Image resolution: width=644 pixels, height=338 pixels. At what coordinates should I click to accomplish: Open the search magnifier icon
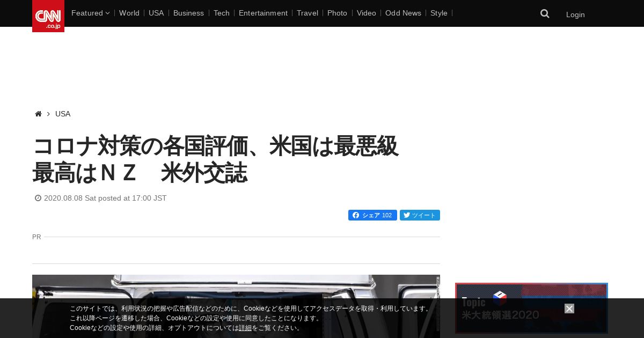pos(545,14)
